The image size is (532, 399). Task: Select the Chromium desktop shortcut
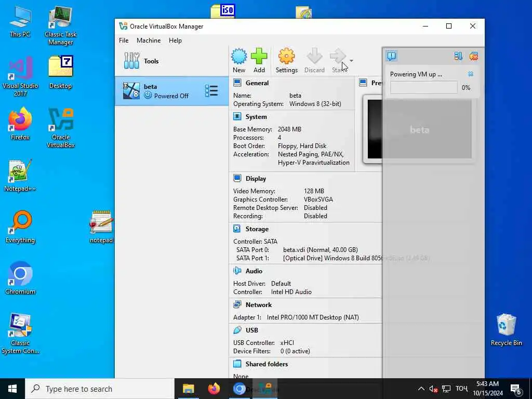click(20, 278)
